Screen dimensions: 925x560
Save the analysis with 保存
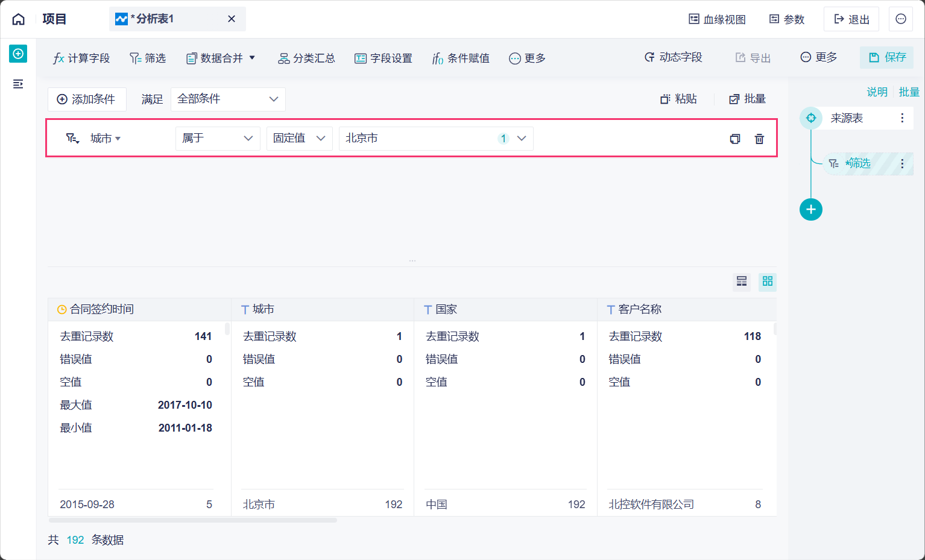click(886, 57)
